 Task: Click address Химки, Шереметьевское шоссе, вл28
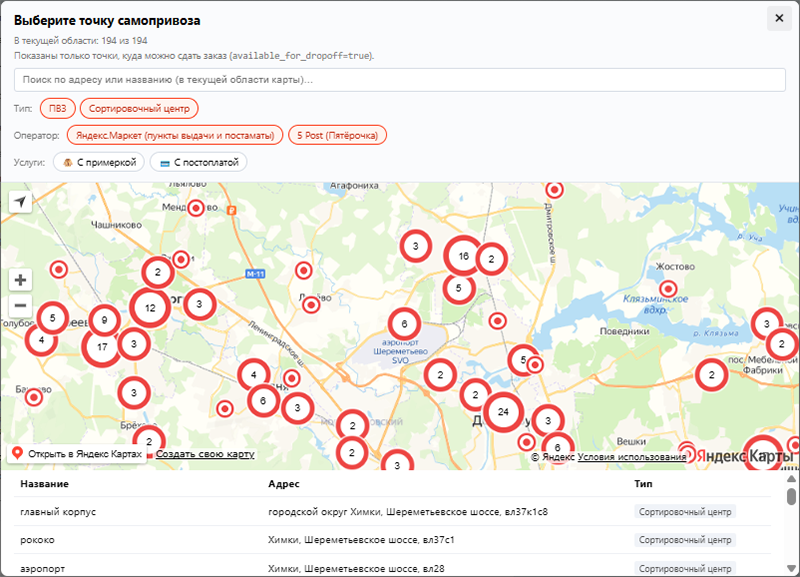(x=356, y=568)
